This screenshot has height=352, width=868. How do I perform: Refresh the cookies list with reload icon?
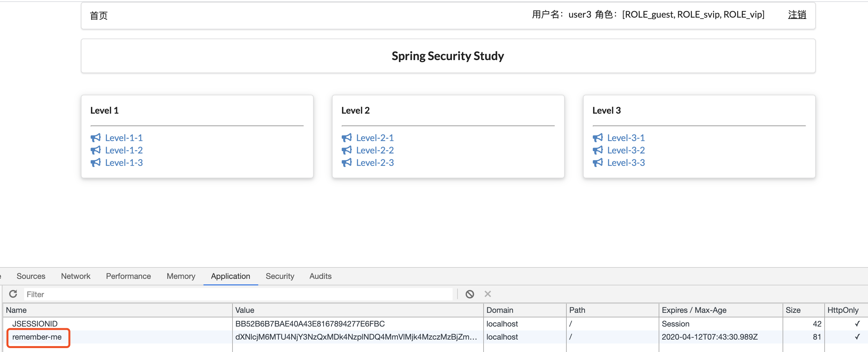pyautogui.click(x=13, y=294)
